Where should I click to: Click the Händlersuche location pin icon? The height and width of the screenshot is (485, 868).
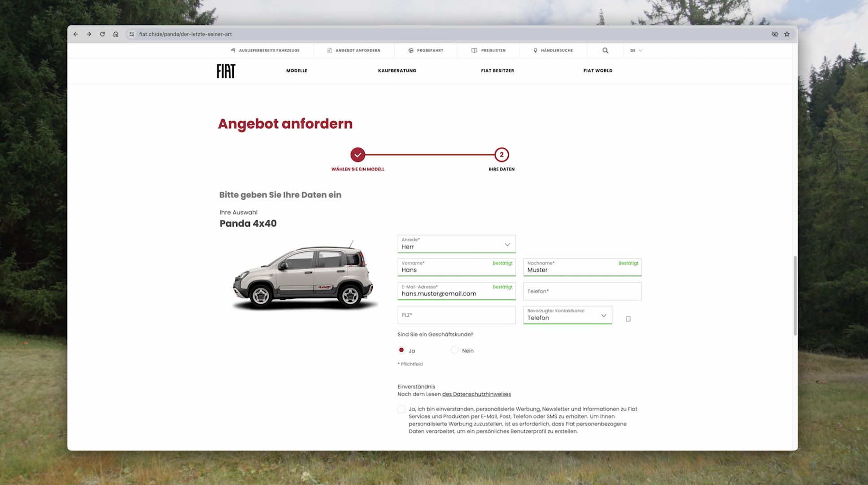(x=535, y=50)
